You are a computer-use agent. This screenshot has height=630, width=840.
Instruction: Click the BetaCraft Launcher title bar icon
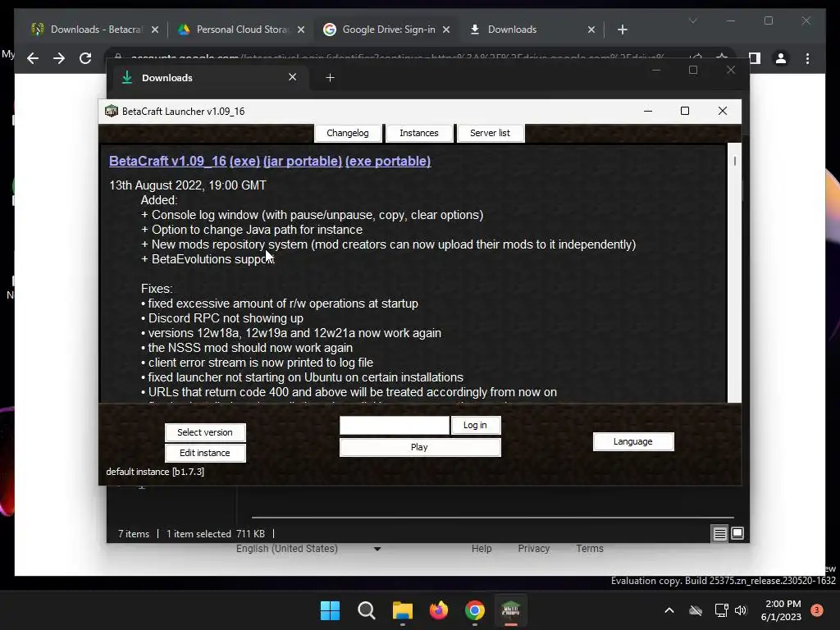point(112,111)
